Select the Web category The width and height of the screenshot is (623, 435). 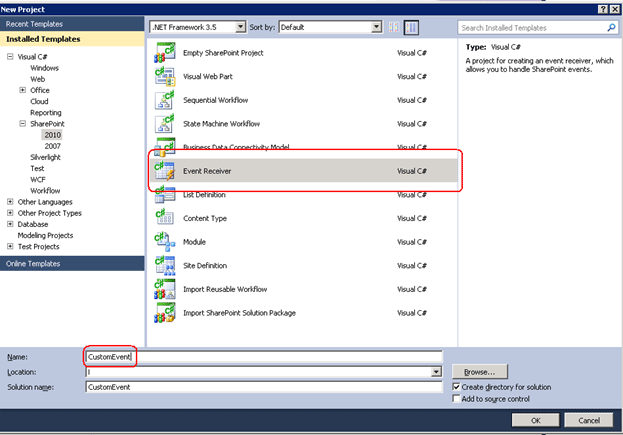(x=38, y=79)
